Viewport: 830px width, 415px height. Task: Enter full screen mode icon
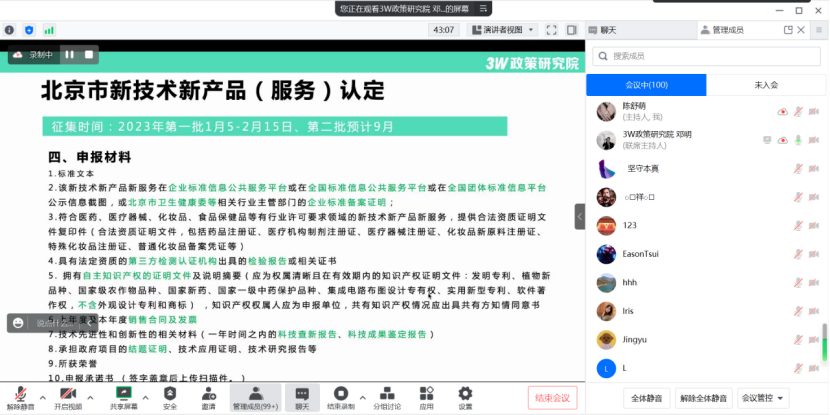tap(552, 30)
